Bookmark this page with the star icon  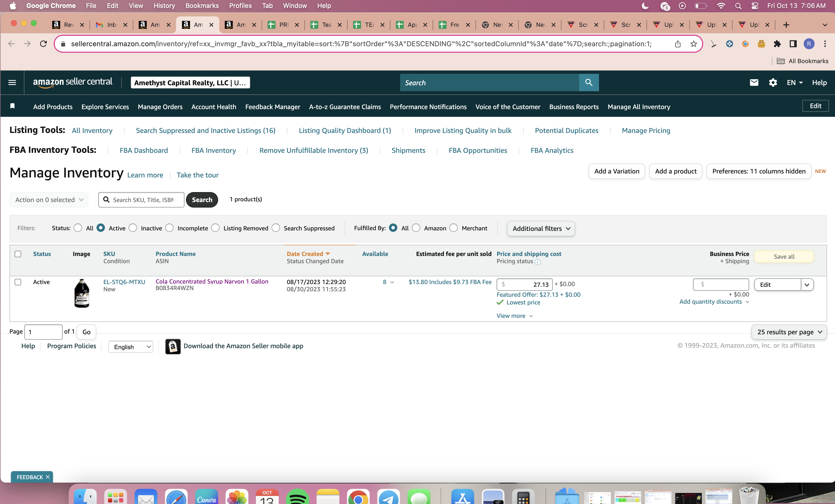(693, 44)
